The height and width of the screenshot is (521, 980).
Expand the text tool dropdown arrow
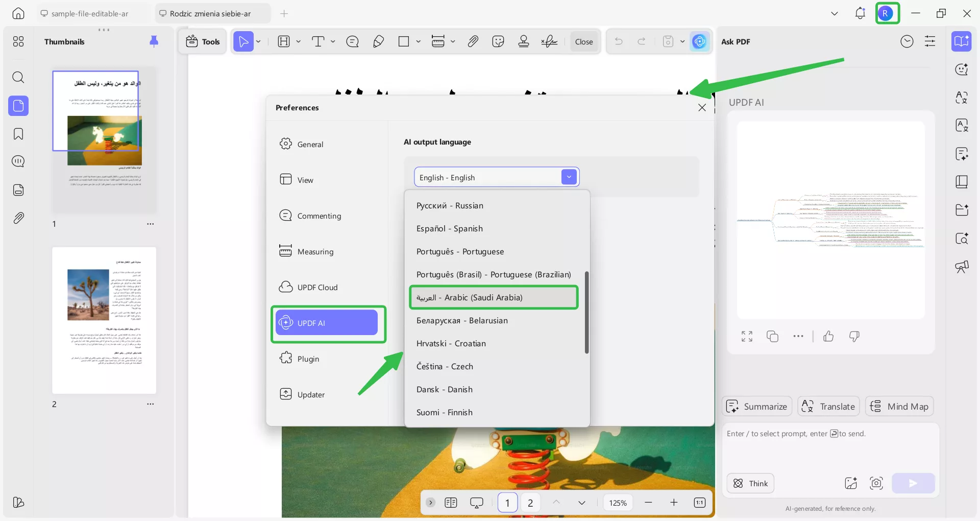333,41
